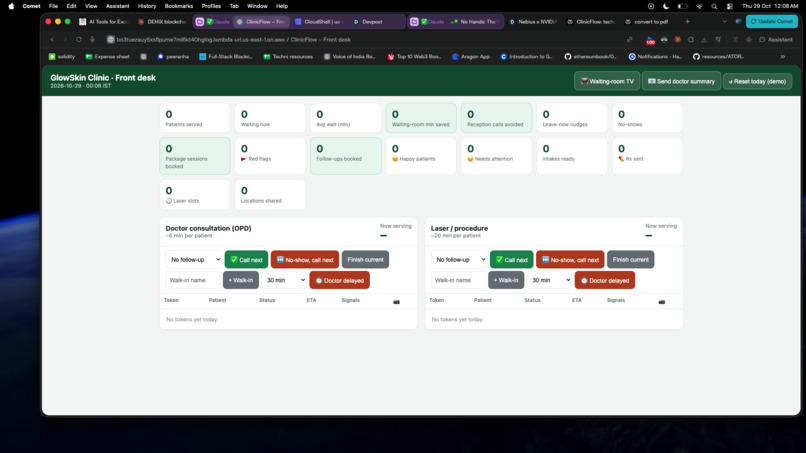Open Full-Stack Blockc.. bookmark

click(x=226, y=57)
